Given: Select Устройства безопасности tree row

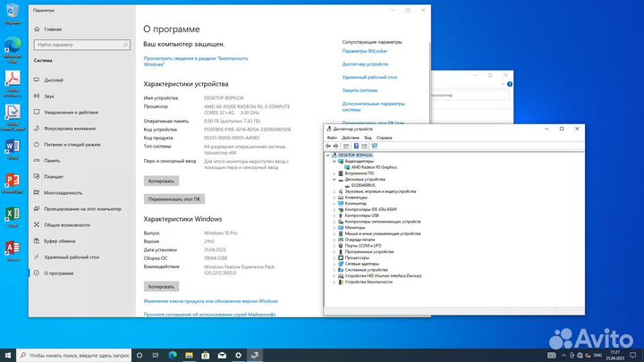Looking at the screenshot, I should (369, 282).
